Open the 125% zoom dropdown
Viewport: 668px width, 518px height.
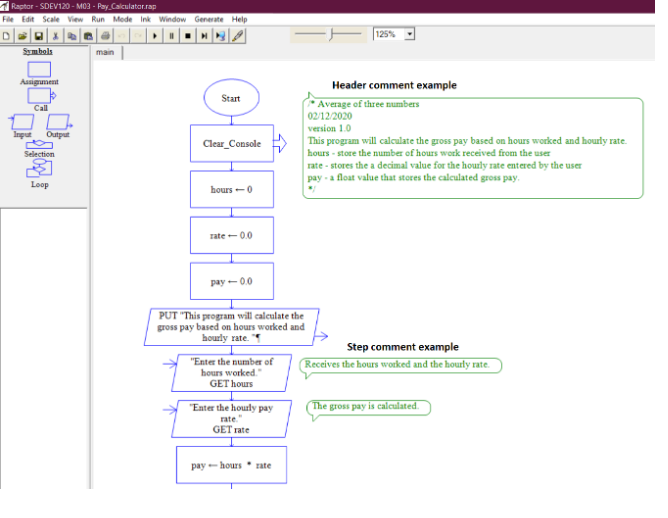409,34
